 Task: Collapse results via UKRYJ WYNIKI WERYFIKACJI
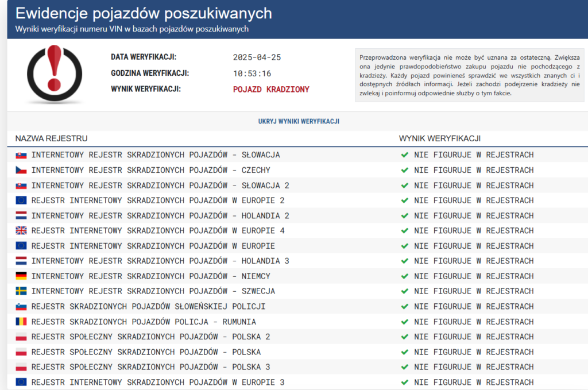tap(299, 122)
